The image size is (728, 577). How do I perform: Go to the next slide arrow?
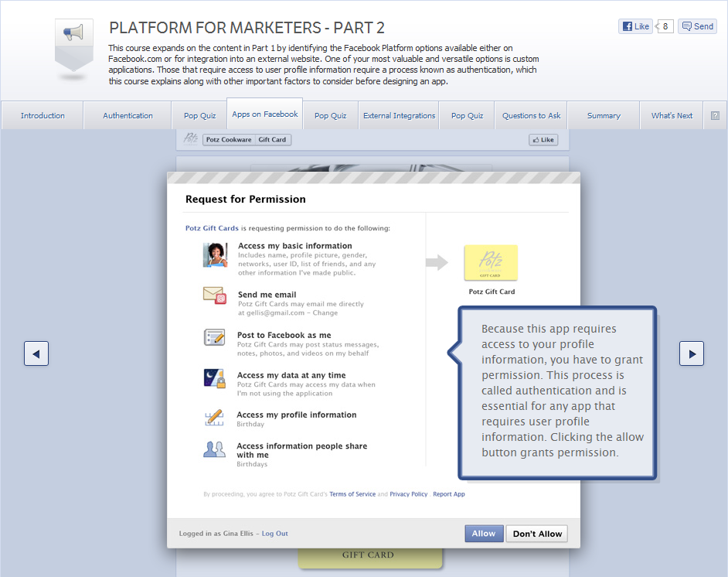tap(692, 354)
